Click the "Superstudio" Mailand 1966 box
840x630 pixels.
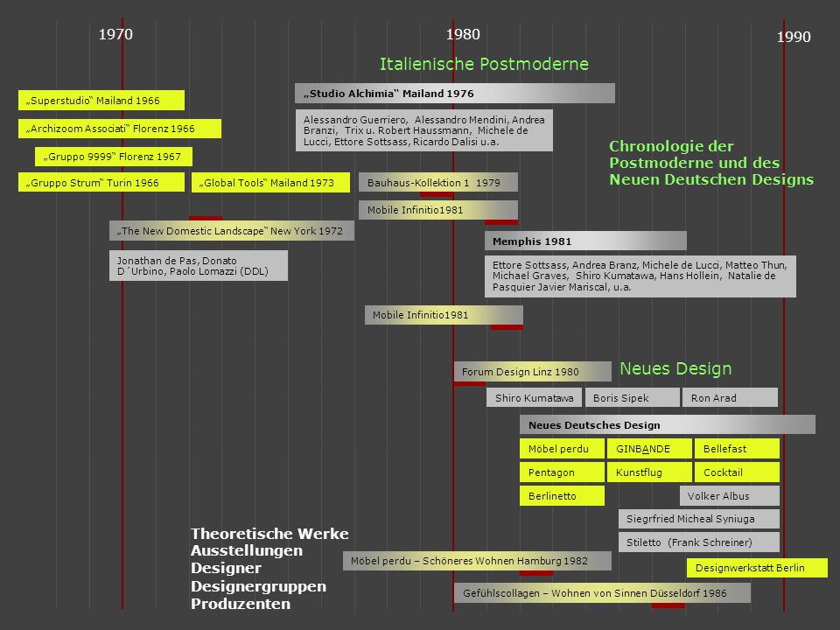point(101,100)
